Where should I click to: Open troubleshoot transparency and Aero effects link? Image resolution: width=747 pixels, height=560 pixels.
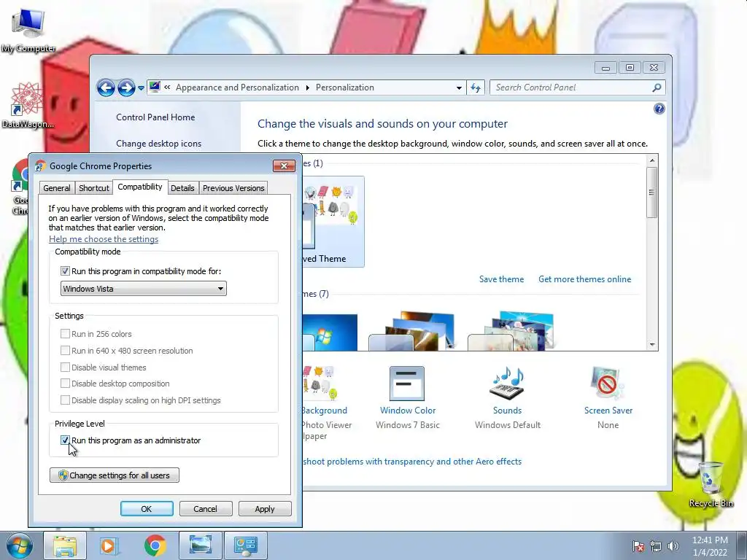click(x=412, y=462)
